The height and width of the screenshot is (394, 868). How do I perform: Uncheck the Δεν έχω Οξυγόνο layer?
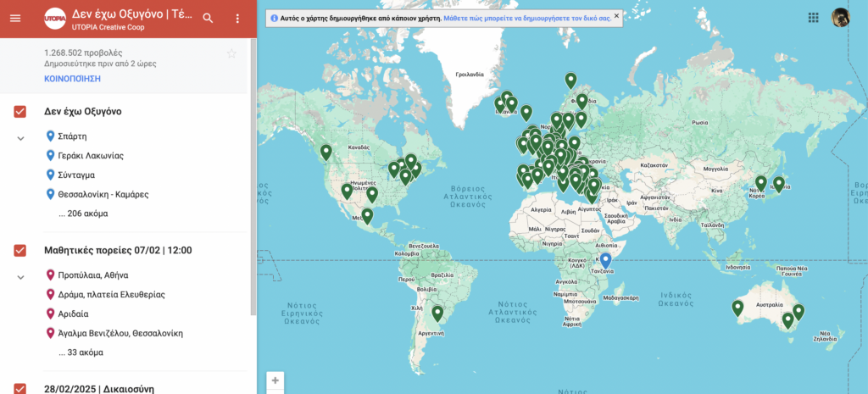[21, 112]
